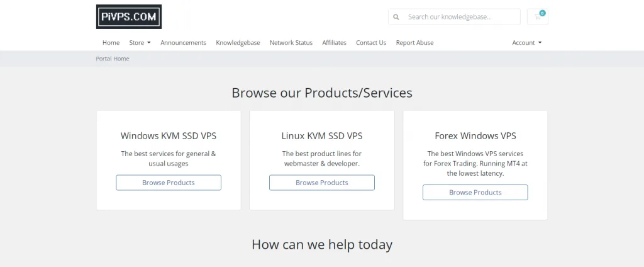Browse Products under Forex Windows VPS
The width and height of the screenshot is (644, 267).
475,192
